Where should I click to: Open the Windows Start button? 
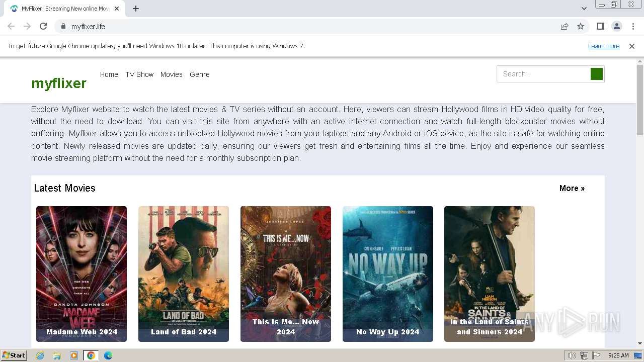coord(14,355)
